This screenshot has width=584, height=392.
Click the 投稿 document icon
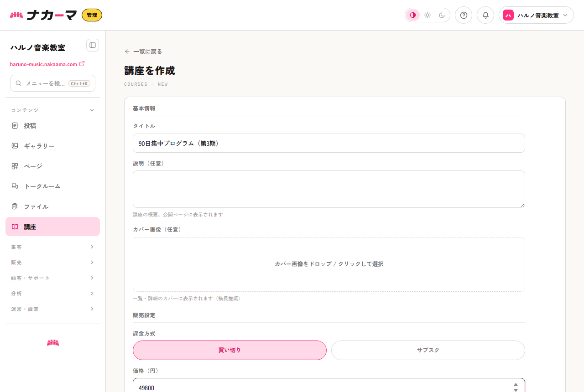coord(15,125)
